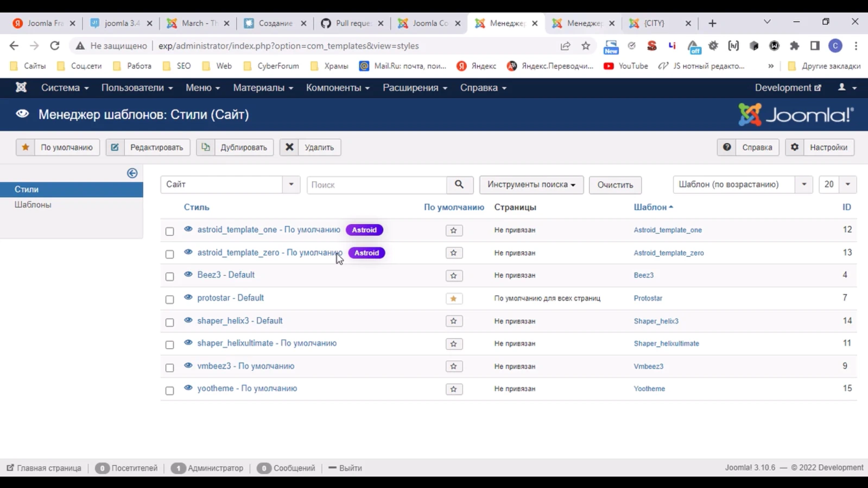Check the protostar row checkbox
868x488 pixels.
pyautogui.click(x=170, y=300)
